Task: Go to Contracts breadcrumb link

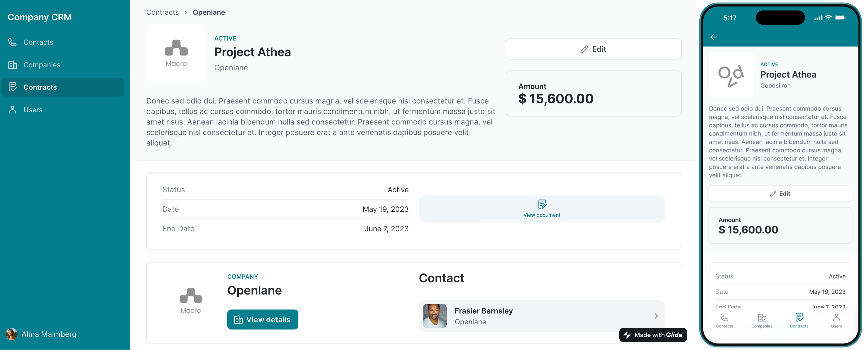Action: click(162, 12)
